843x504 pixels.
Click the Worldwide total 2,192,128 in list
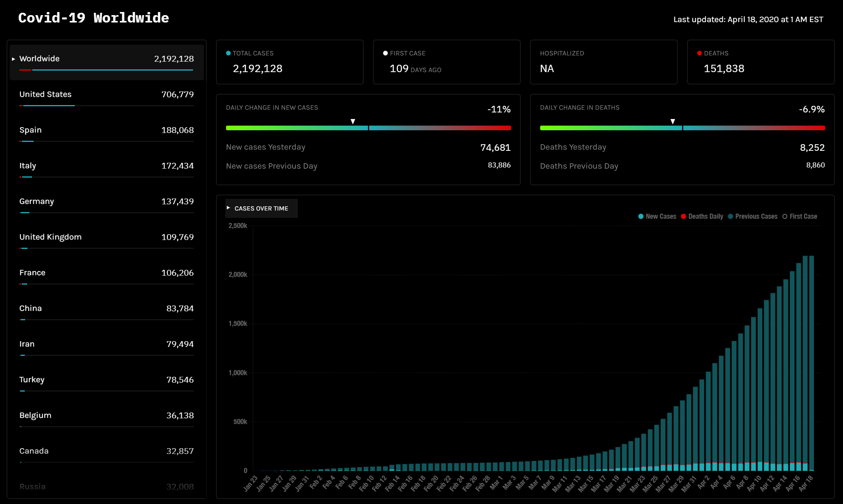tap(174, 59)
